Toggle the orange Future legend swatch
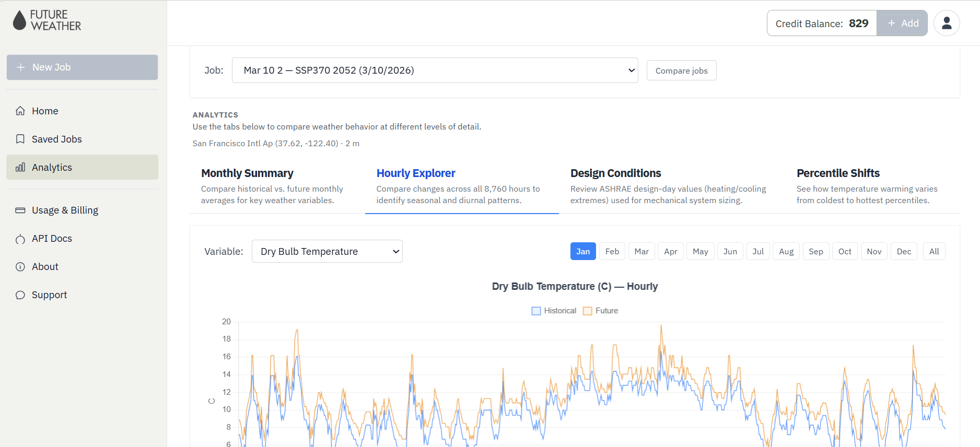The width and height of the screenshot is (980, 447). (x=588, y=311)
